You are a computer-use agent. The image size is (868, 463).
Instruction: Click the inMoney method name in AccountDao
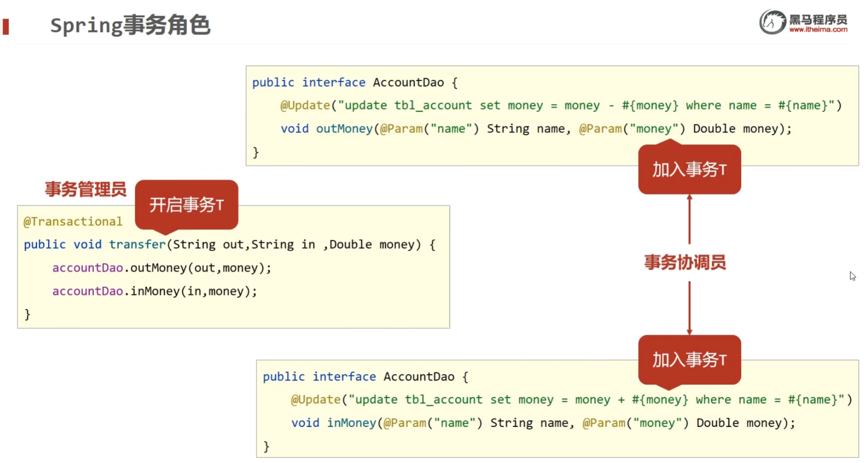point(351,423)
